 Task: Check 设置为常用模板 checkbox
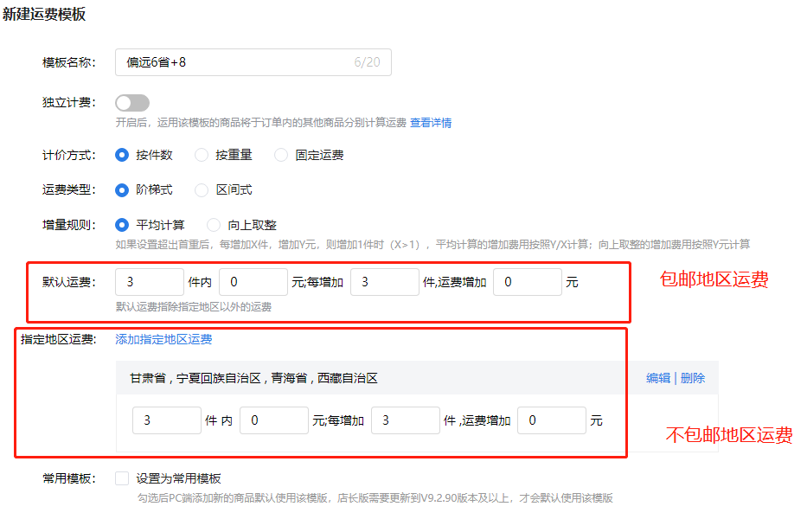[x=122, y=478]
